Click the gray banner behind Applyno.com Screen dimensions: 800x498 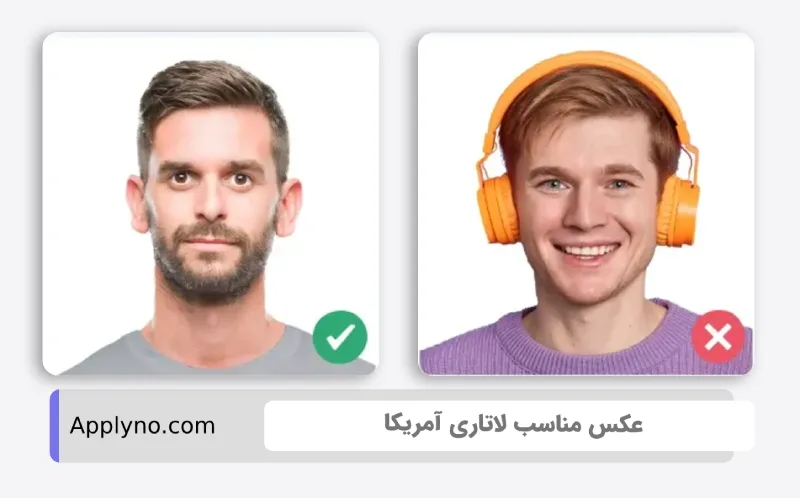coord(391,426)
